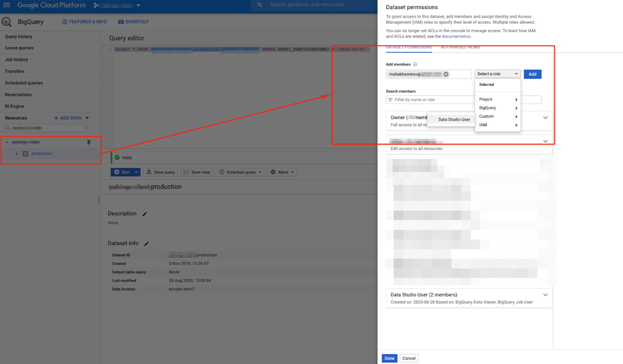Switch to the Authorised Views tab

(x=460, y=47)
